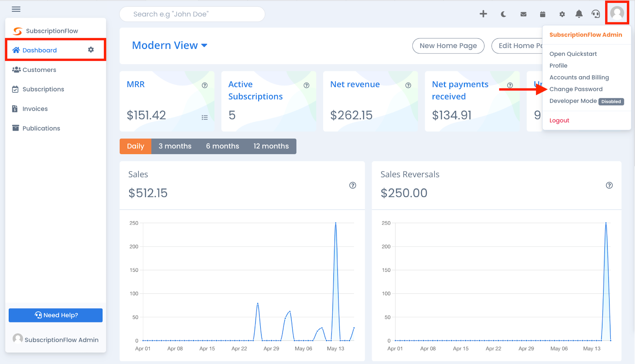Click SubscriptionFlow Admin sidebar name
This screenshot has height=364, width=635.
pyautogui.click(x=62, y=340)
